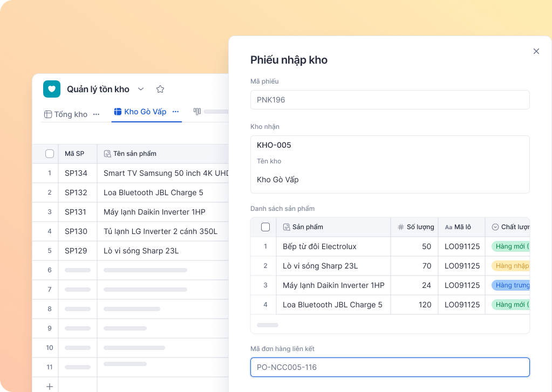Tick the select-all checkbox in Danh sách sản phẩm
Screen dimensions: 552x392
[265, 227]
